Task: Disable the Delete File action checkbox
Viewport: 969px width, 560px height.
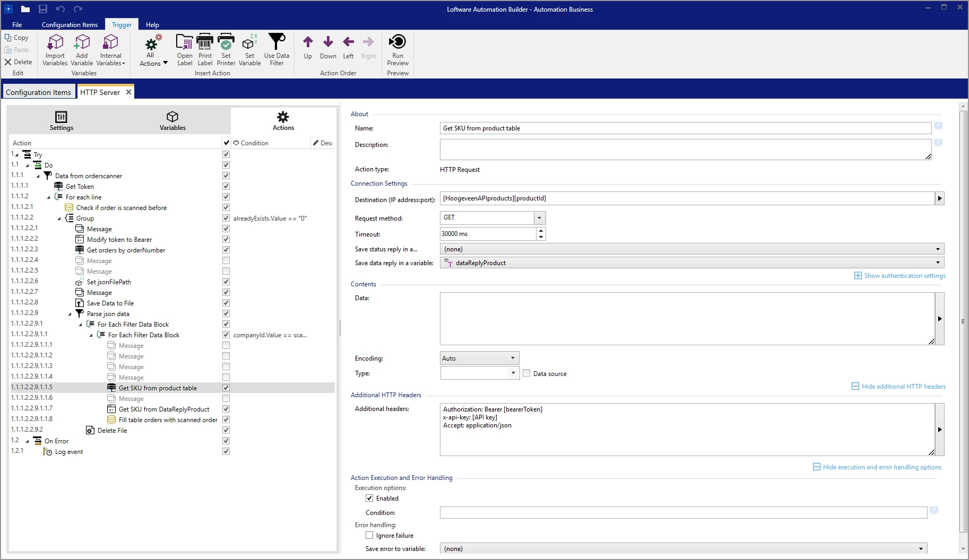Action: (226, 430)
